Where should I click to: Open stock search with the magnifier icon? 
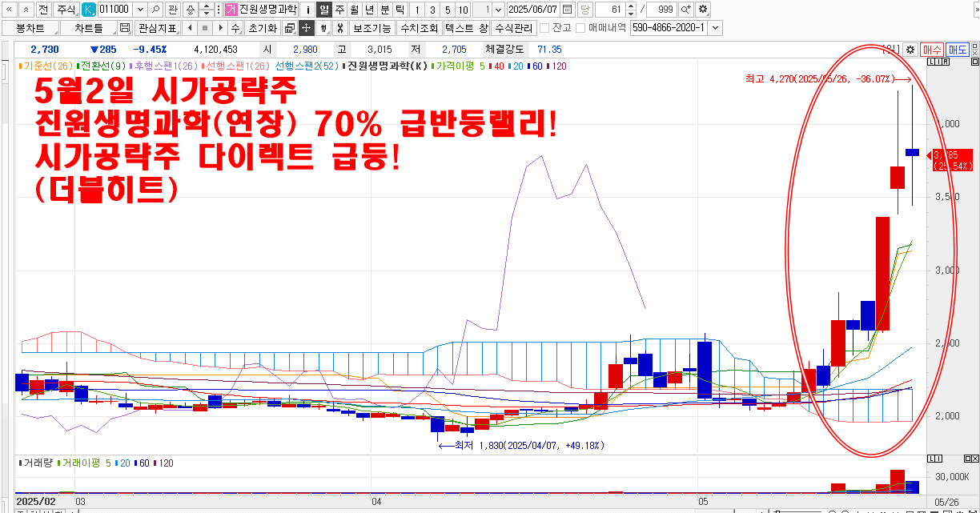pos(155,10)
